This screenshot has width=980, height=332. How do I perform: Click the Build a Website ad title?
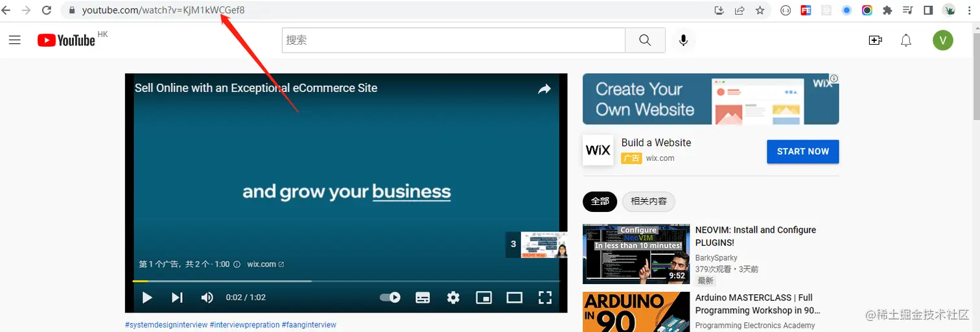[x=656, y=143]
